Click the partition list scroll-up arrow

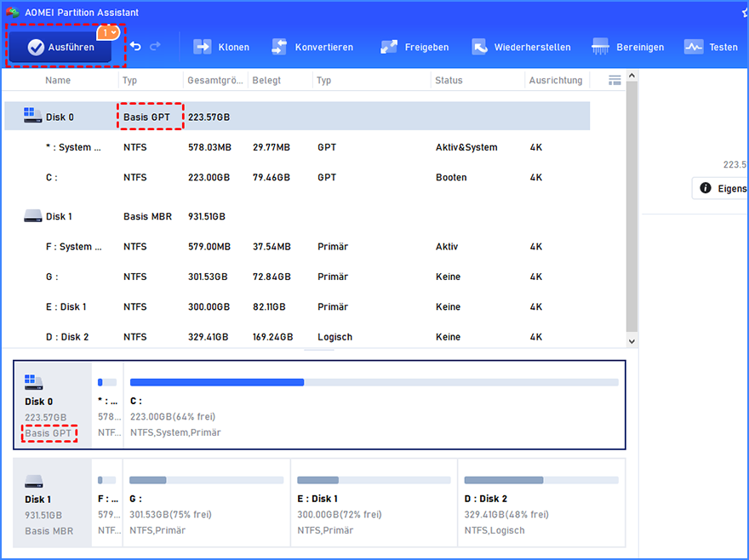tap(632, 76)
